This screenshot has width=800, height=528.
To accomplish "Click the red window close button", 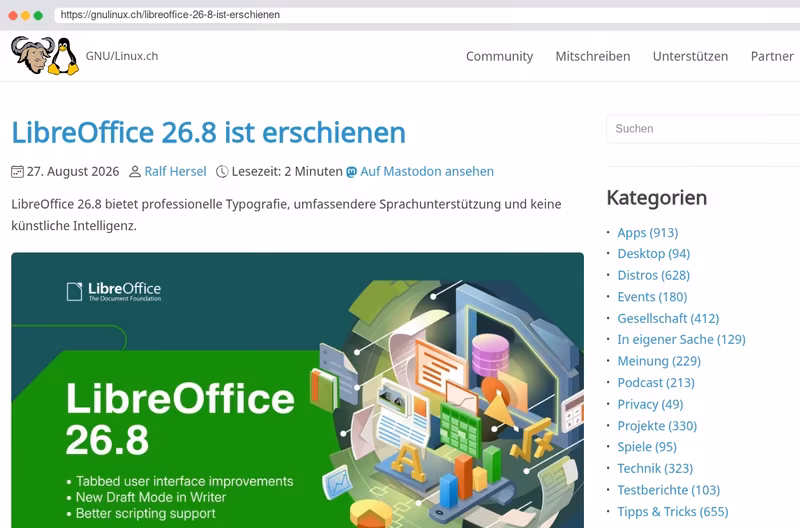I will [x=13, y=15].
